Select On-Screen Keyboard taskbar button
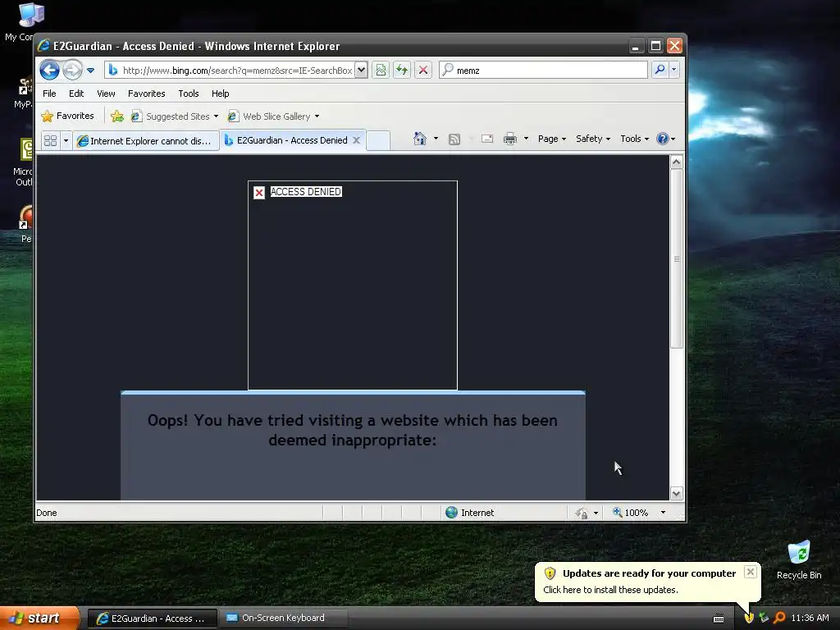The image size is (840, 630). click(284, 619)
